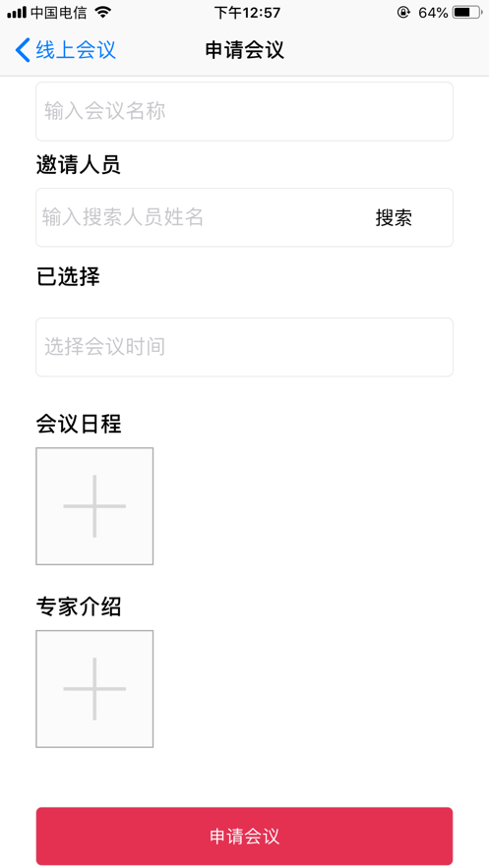The width and height of the screenshot is (489, 868).
Task: Click the 邀请人员 section label
Action: (x=78, y=165)
